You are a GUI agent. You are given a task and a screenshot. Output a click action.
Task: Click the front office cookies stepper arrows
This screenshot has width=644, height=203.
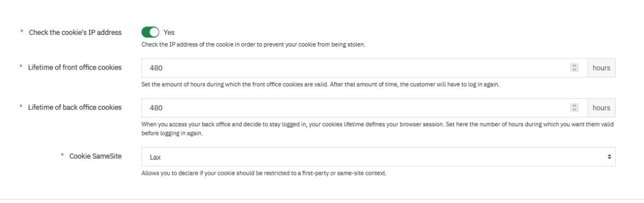click(x=575, y=68)
